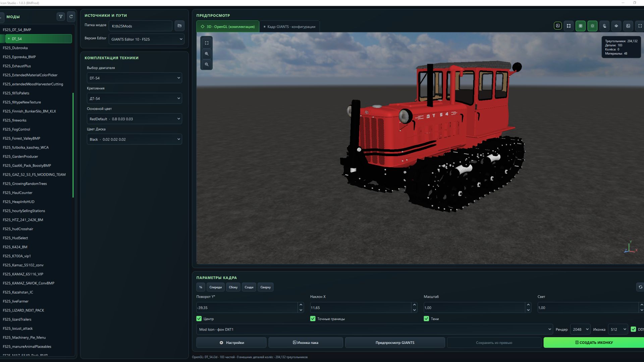Image resolution: width=644 pixels, height=362 pixels.
Task: Toggle the Центр checkbox
Action: pyautogui.click(x=199, y=319)
